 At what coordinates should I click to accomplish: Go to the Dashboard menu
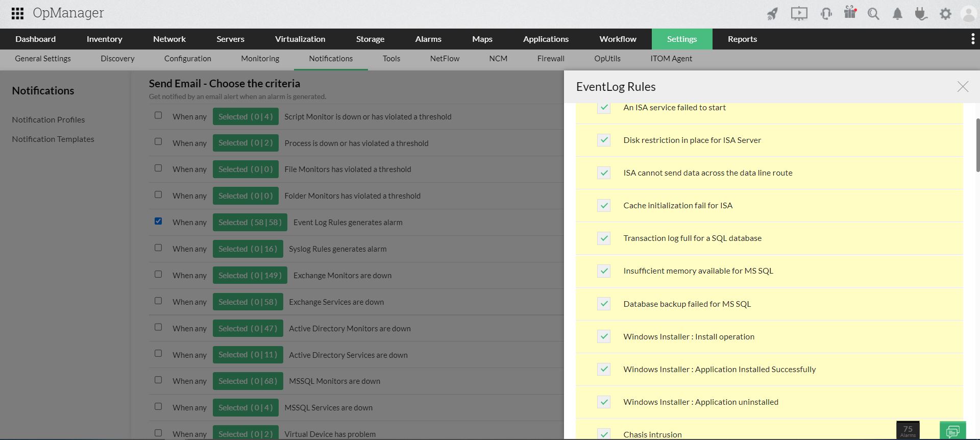click(x=36, y=39)
